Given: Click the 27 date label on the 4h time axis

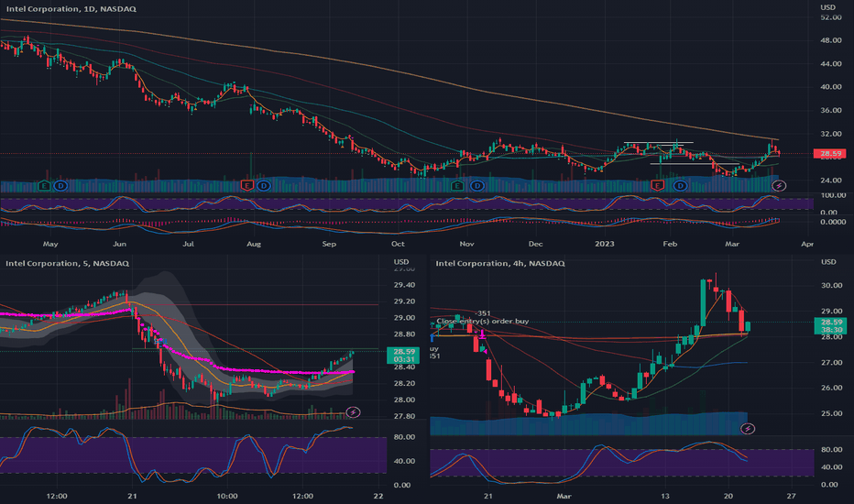Looking at the screenshot, I should pyautogui.click(x=792, y=496).
